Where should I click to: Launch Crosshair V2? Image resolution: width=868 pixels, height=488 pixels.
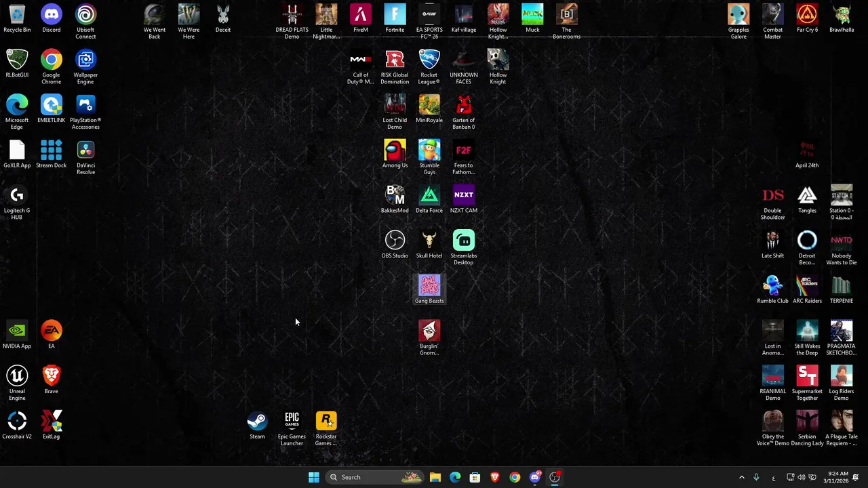[17, 426]
